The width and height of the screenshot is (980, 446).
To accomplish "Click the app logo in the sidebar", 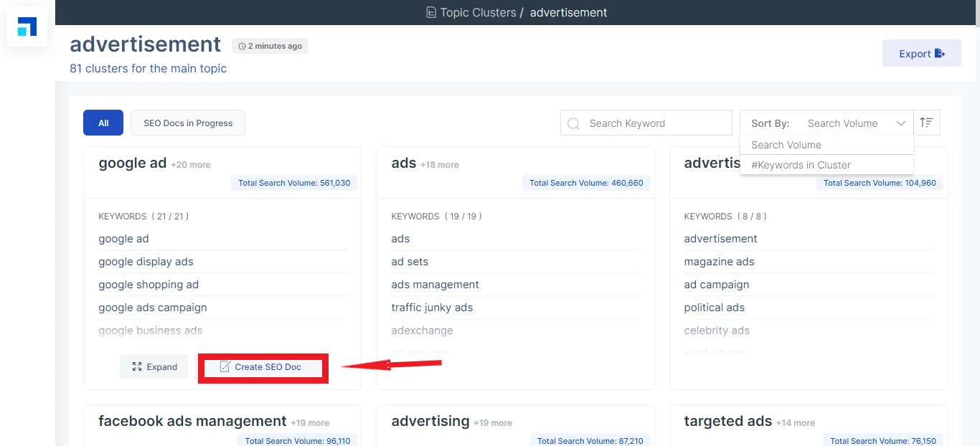I will [27, 28].
